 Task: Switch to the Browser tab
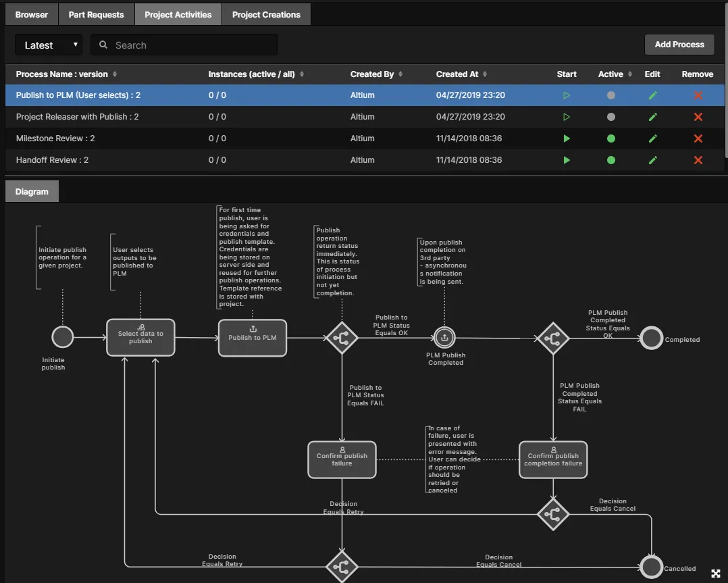pos(32,14)
